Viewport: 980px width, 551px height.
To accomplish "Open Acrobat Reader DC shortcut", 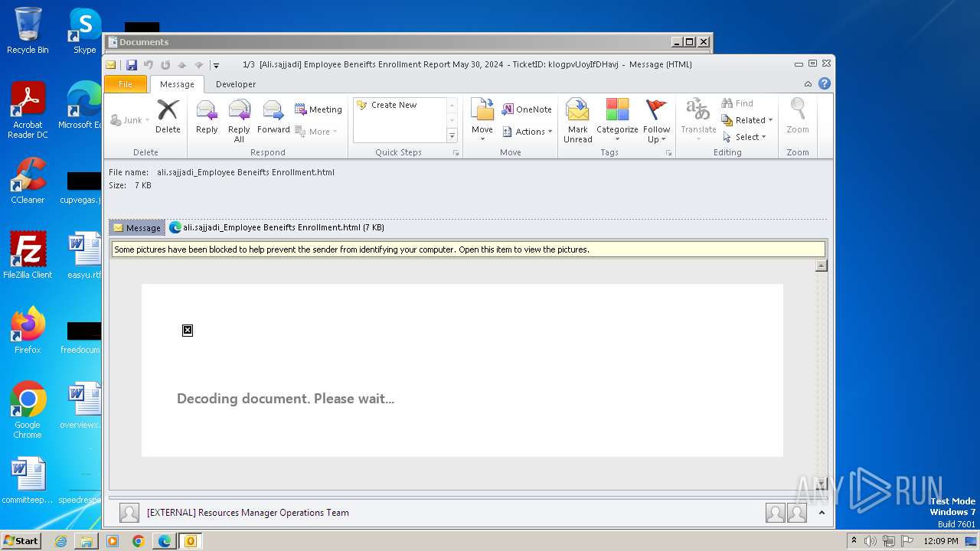I will (x=28, y=110).
